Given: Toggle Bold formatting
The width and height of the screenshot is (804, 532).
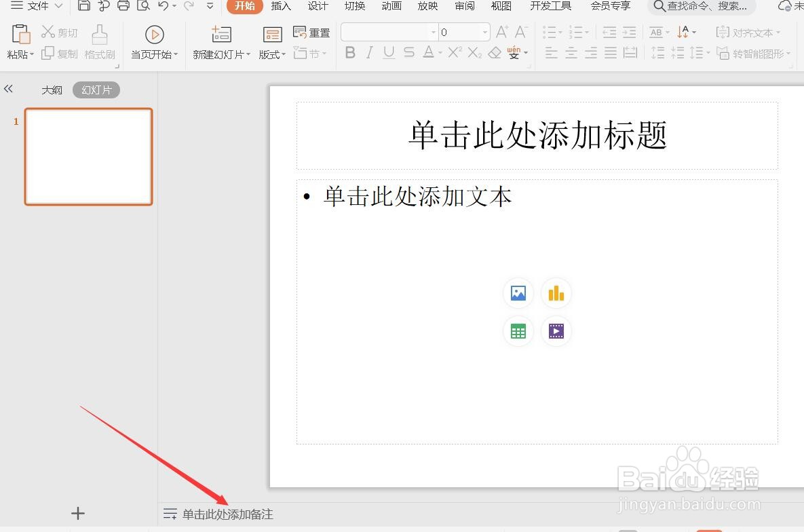Looking at the screenshot, I should (x=350, y=52).
